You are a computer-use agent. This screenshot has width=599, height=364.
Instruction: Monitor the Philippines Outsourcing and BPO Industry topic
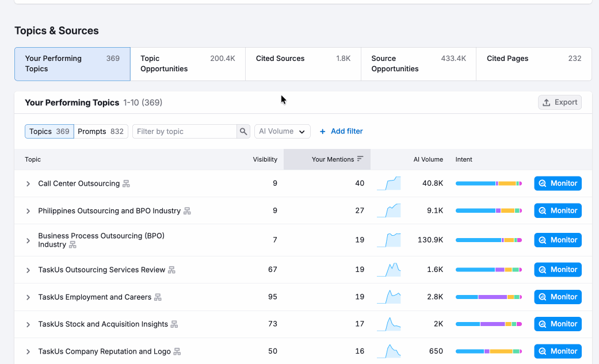pyautogui.click(x=558, y=210)
